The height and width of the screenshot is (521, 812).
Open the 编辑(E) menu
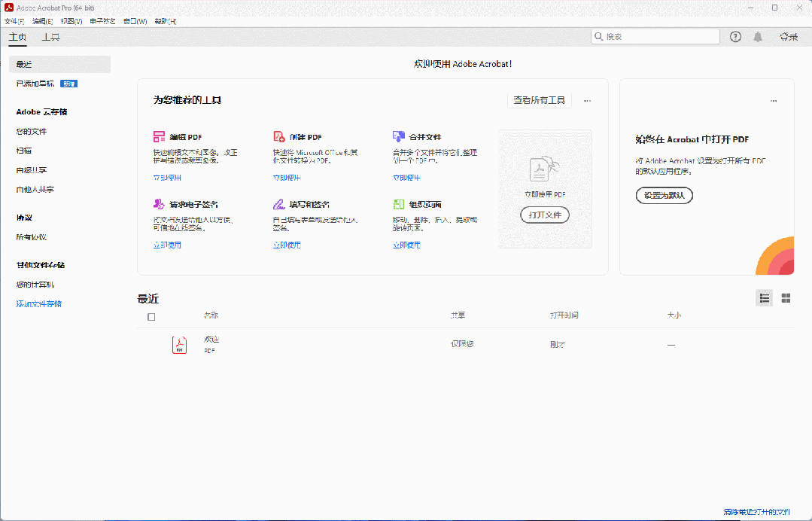click(42, 21)
